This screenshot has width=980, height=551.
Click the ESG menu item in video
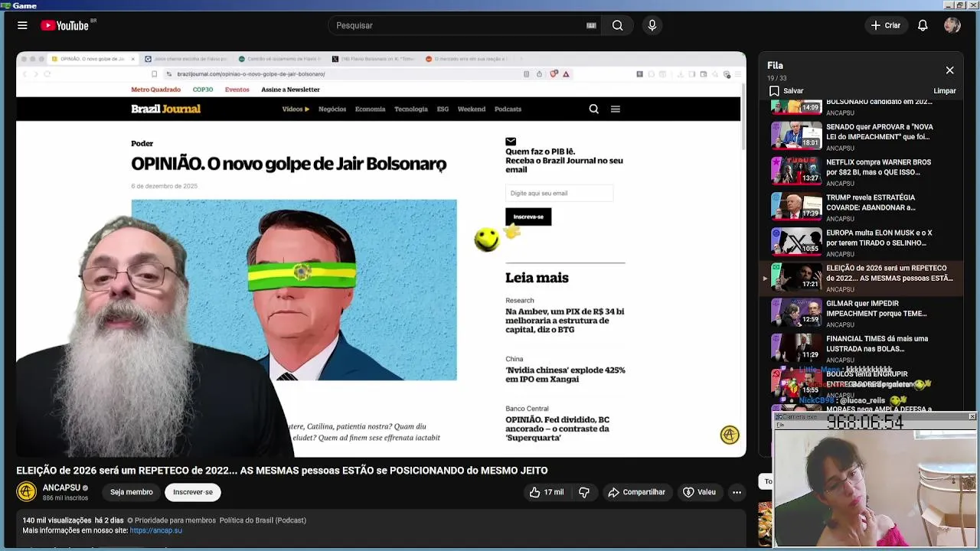[x=443, y=109]
